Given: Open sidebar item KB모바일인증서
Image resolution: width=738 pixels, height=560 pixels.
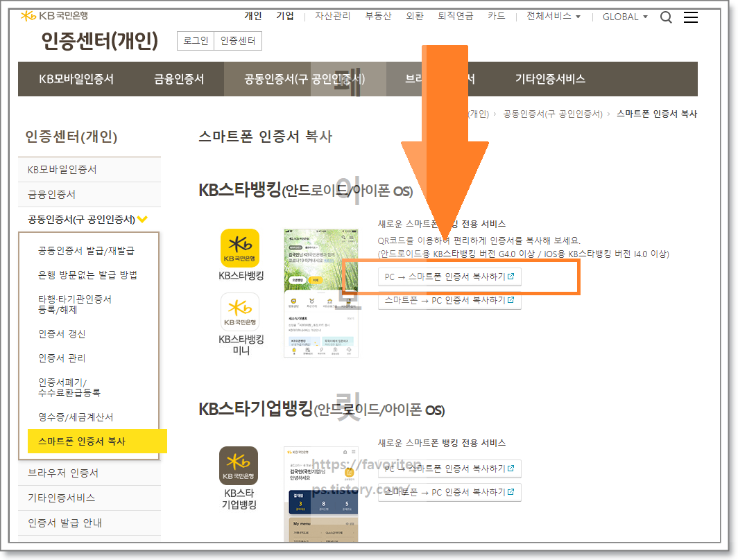Looking at the screenshot, I should pos(89,169).
